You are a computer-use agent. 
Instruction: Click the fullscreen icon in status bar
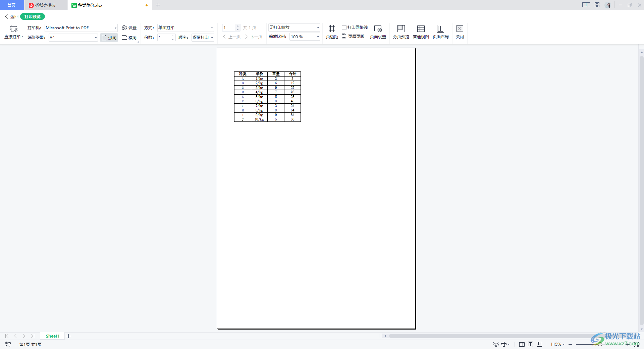[636, 344]
